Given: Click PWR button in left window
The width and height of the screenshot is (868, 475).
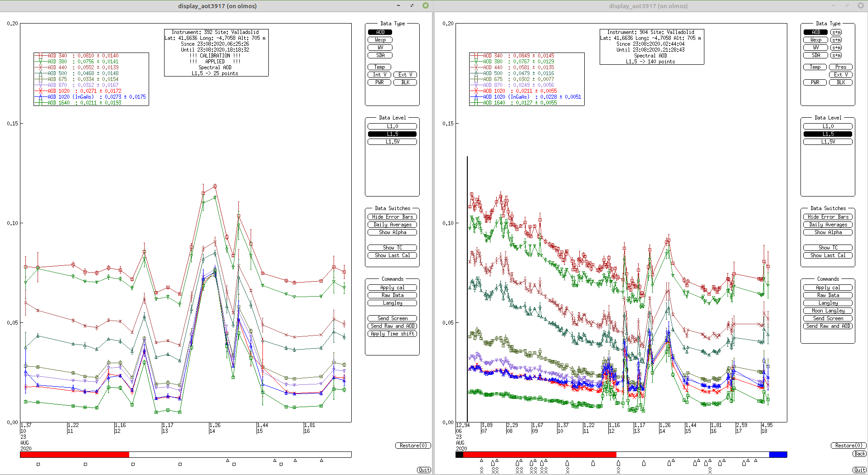Looking at the screenshot, I should (379, 82).
